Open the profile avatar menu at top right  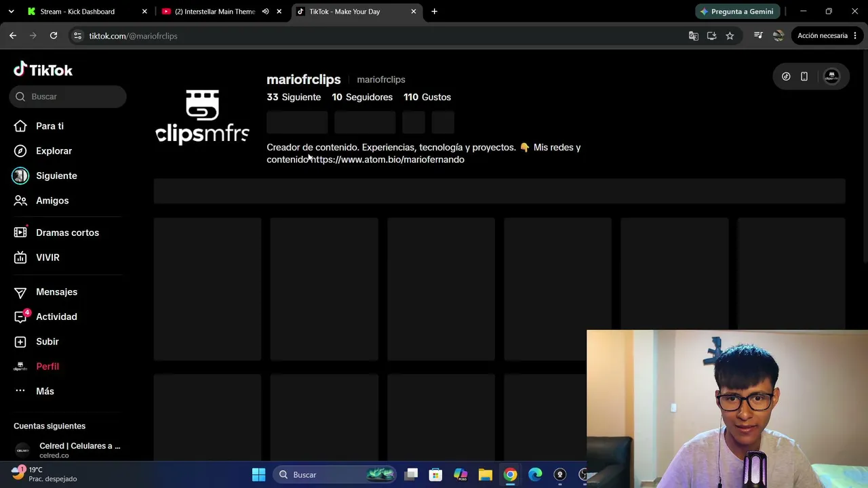point(831,77)
